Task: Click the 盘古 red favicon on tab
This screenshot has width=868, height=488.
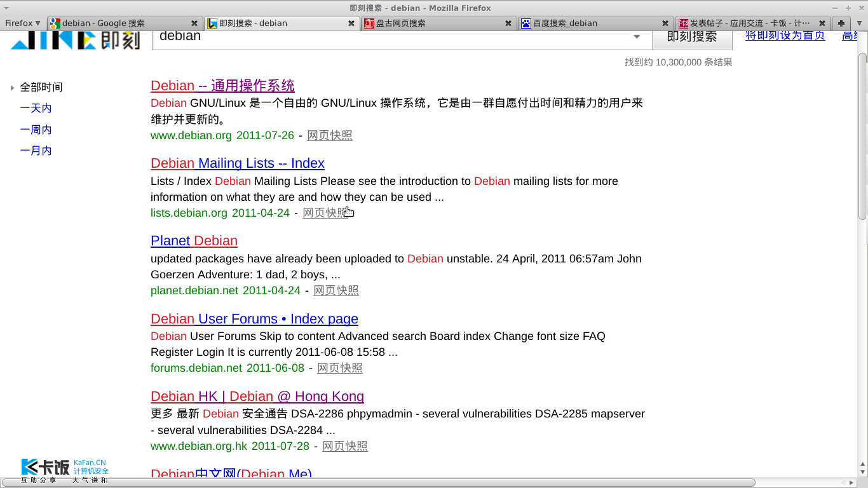Action: point(369,24)
